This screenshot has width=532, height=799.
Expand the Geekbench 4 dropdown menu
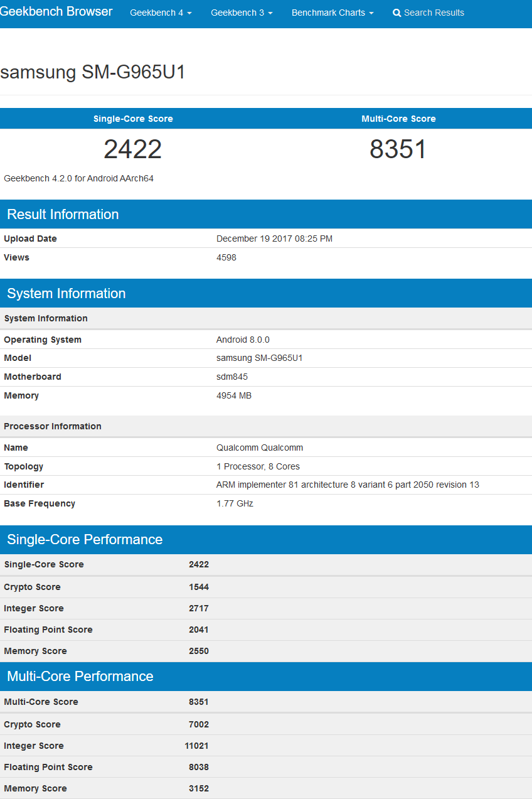161,13
